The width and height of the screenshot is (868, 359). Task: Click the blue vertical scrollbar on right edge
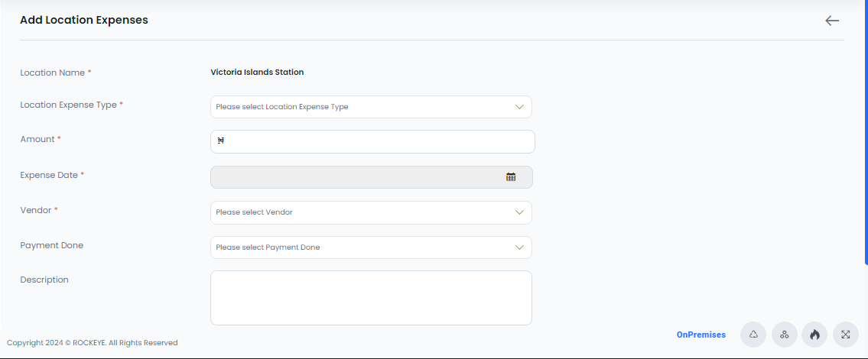click(866, 133)
